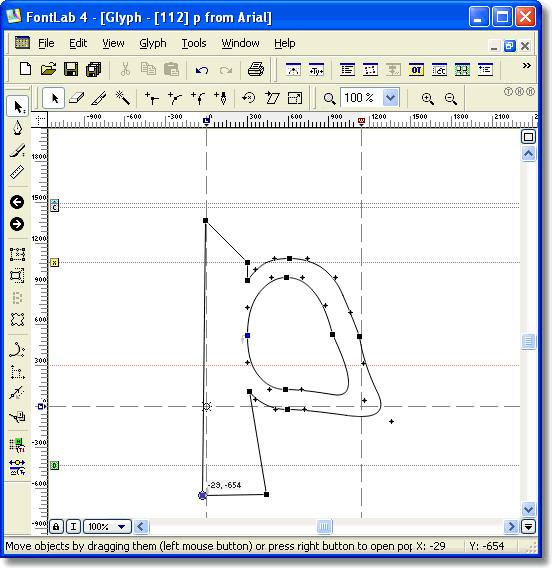Screen dimensions: 554x570
Task: Click the Undo button
Action: [202, 69]
